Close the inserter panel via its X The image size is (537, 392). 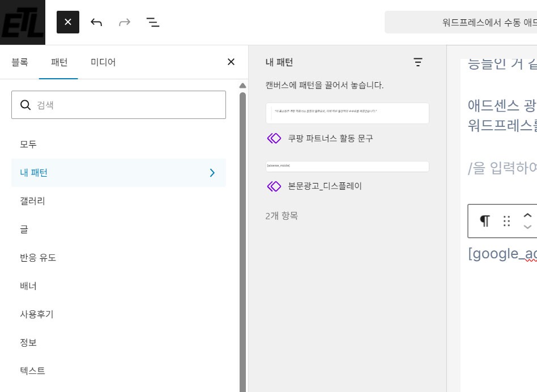click(231, 62)
